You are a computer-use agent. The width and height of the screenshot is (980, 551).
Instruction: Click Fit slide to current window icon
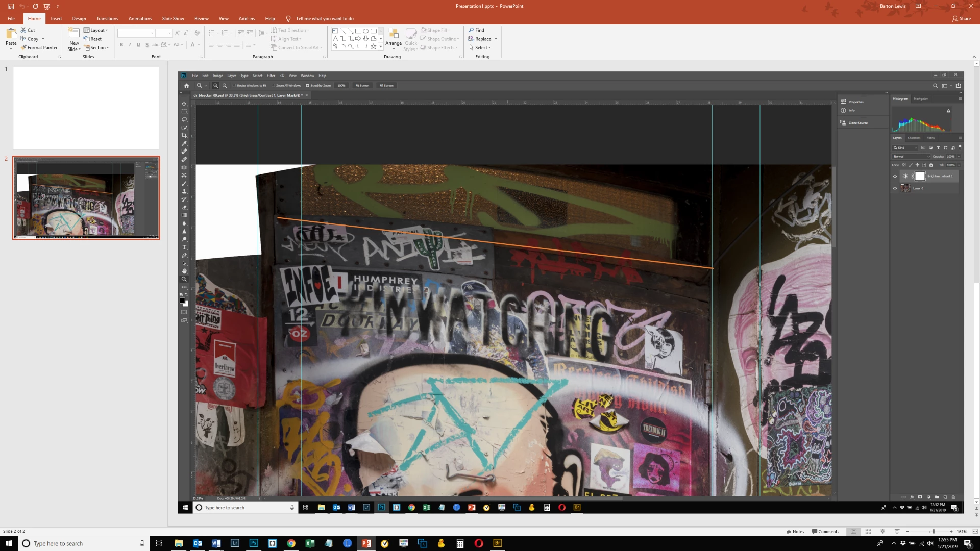click(974, 532)
